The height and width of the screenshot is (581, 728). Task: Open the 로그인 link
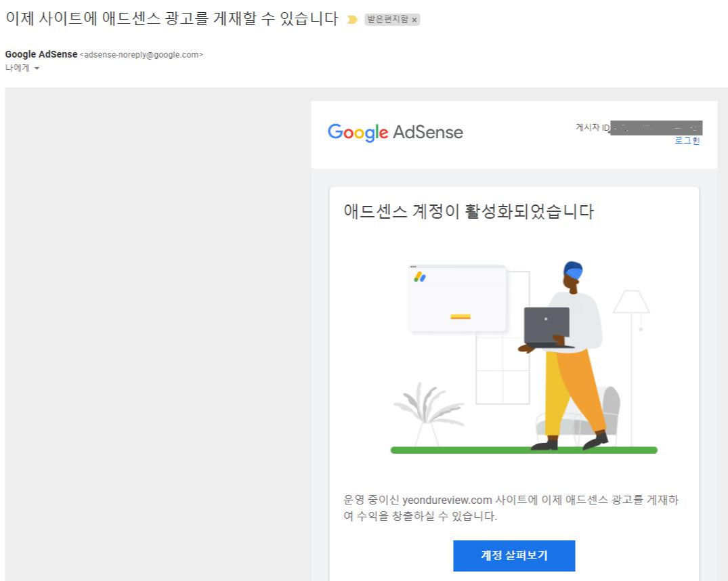687,141
